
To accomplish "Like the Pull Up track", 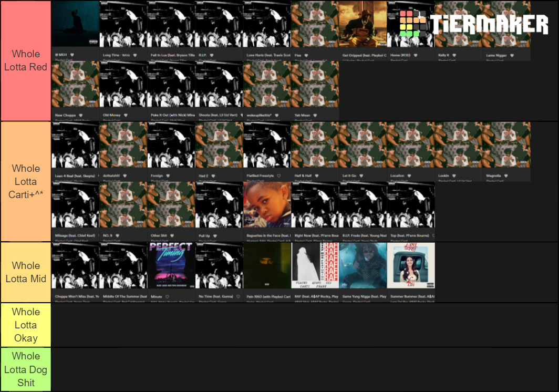I will click(215, 236).
